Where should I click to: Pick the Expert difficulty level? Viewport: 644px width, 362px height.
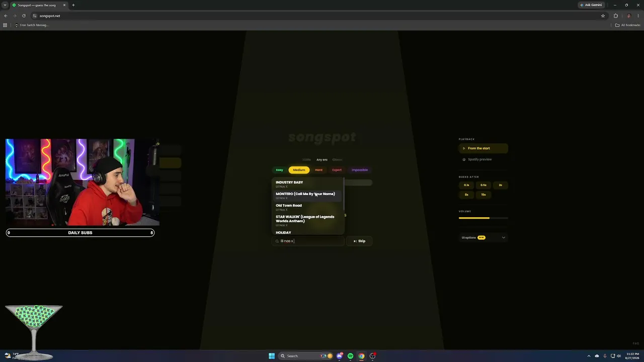337,170
